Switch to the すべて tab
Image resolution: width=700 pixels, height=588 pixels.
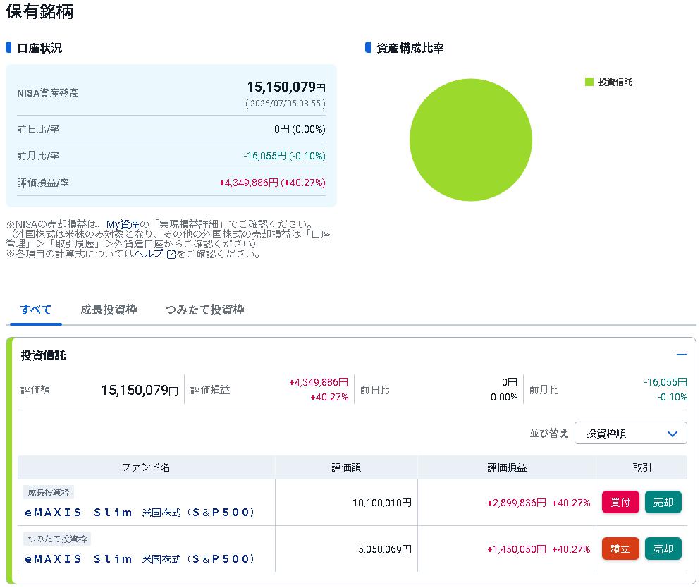point(36,310)
